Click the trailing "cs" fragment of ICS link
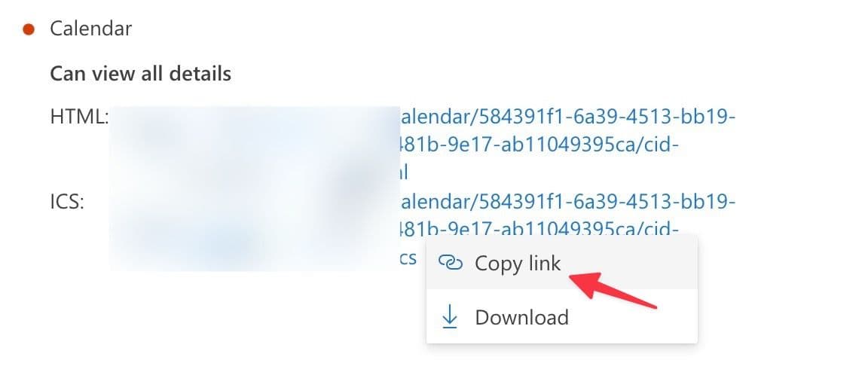This screenshot has width=868, height=366. click(x=408, y=258)
